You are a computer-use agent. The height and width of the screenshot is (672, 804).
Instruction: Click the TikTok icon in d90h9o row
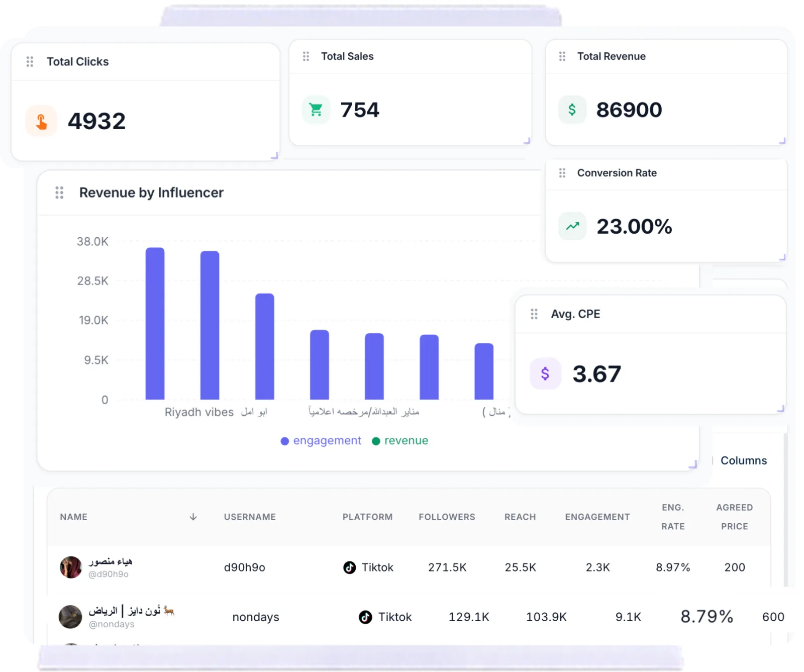(350, 567)
